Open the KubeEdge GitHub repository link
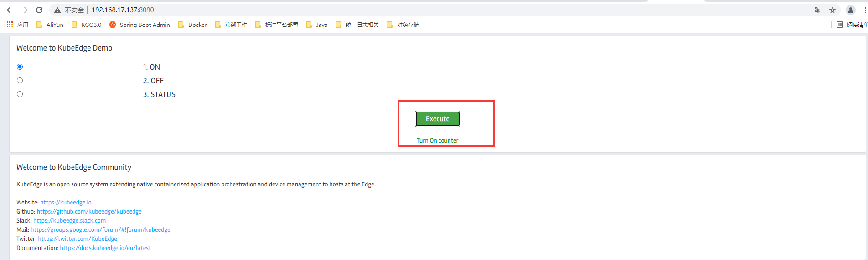The height and width of the screenshot is (260, 868). tap(89, 211)
